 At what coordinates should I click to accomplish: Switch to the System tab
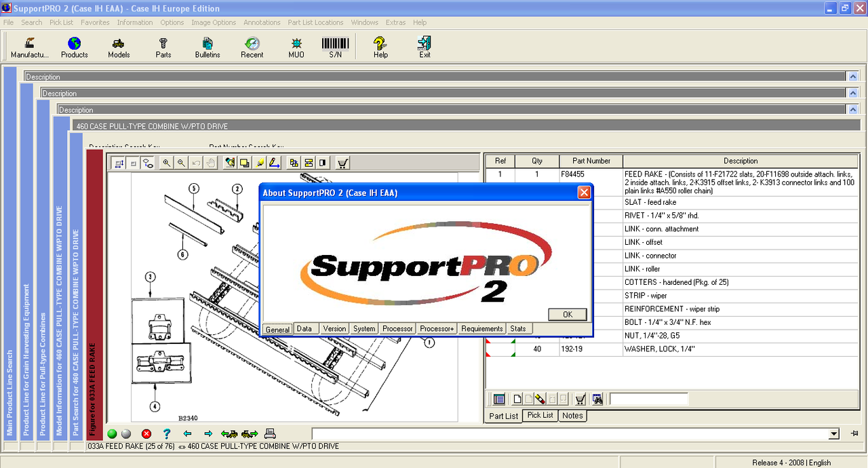pyautogui.click(x=364, y=328)
